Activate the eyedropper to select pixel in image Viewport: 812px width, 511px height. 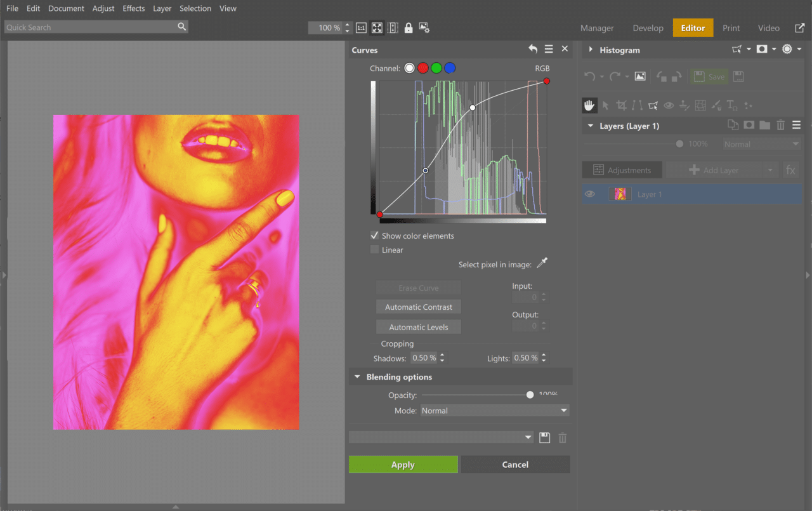[542, 263]
